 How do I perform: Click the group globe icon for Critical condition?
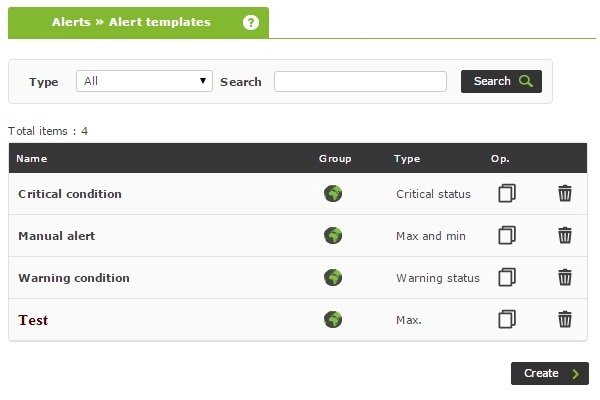coord(333,193)
